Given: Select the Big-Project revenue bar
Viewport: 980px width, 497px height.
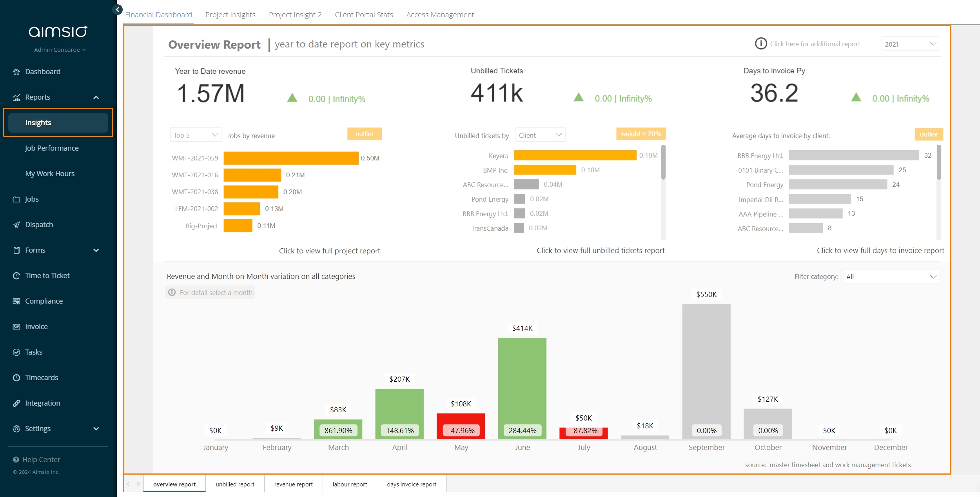Looking at the screenshot, I should coord(238,226).
